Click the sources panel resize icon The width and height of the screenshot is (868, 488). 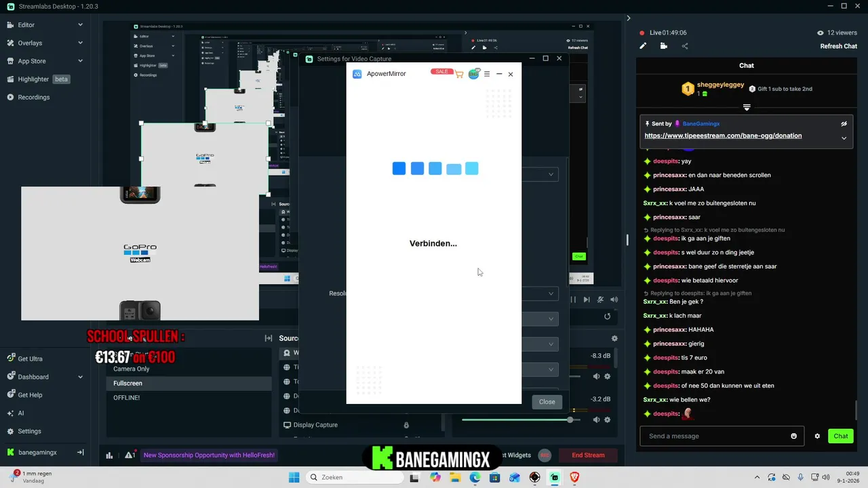click(x=269, y=338)
